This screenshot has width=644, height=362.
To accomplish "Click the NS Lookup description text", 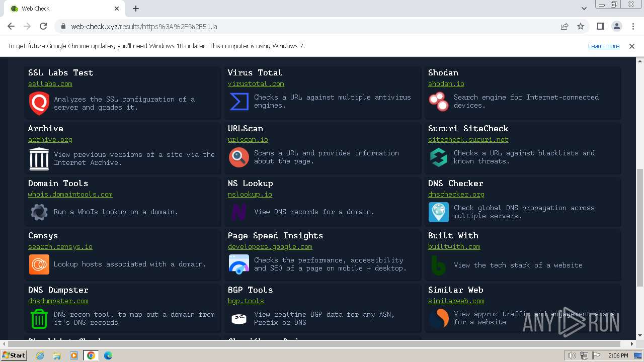I will 314,212.
